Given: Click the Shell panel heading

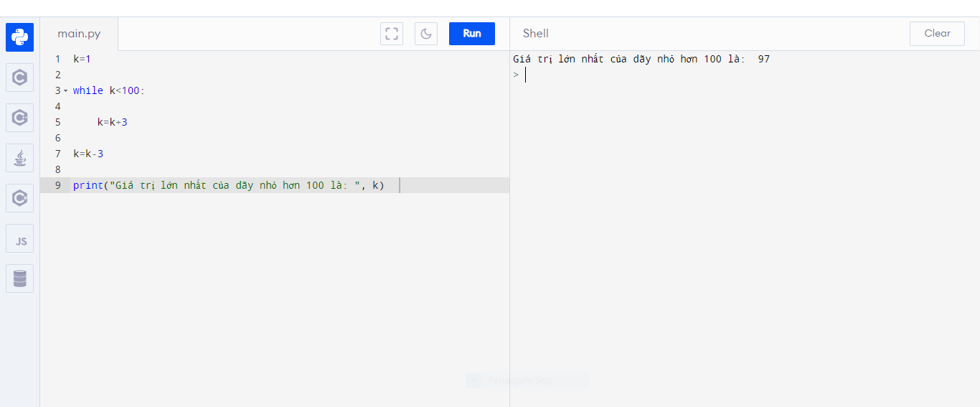Looking at the screenshot, I should tap(535, 34).
